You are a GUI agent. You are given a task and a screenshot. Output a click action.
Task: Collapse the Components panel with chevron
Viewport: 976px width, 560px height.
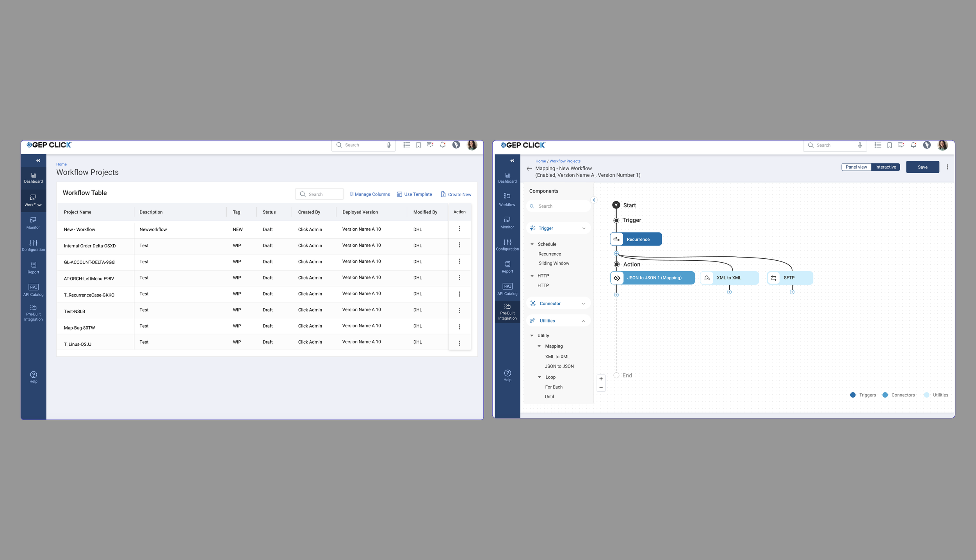click(594, 200)
